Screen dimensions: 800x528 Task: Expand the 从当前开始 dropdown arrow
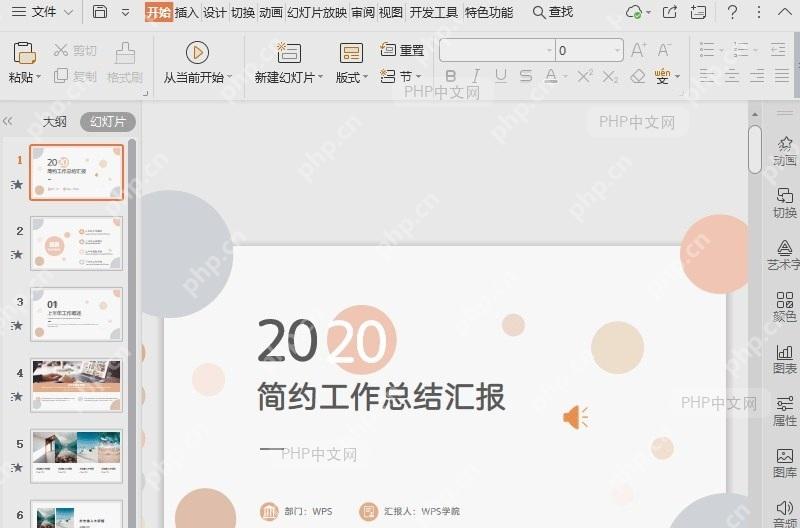coord(230,77)
